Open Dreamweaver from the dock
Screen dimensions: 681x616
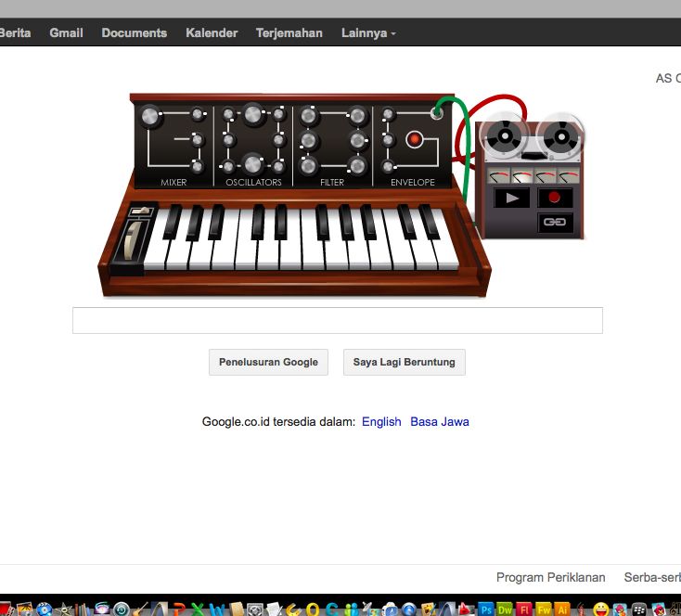(x=505, y=609)
